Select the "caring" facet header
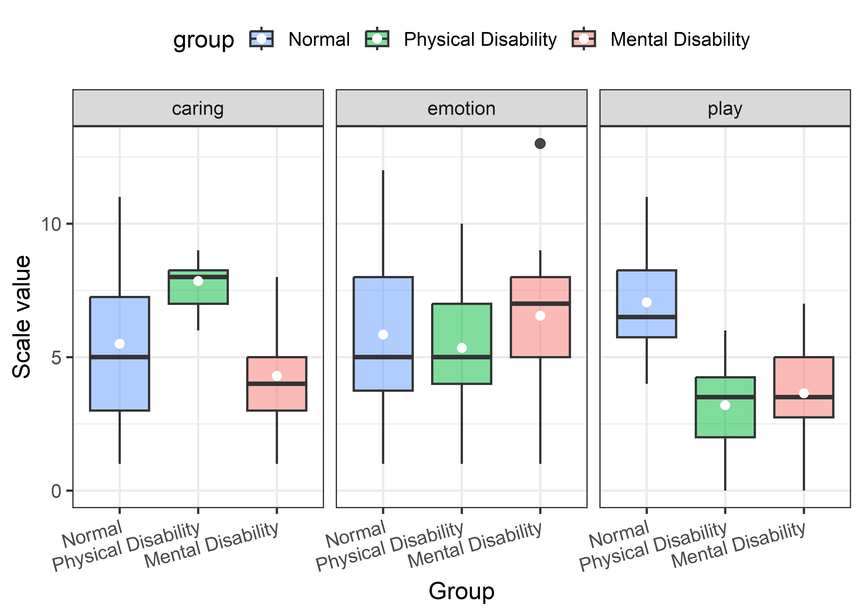The image size is (863, 616). tap(198, 108)
